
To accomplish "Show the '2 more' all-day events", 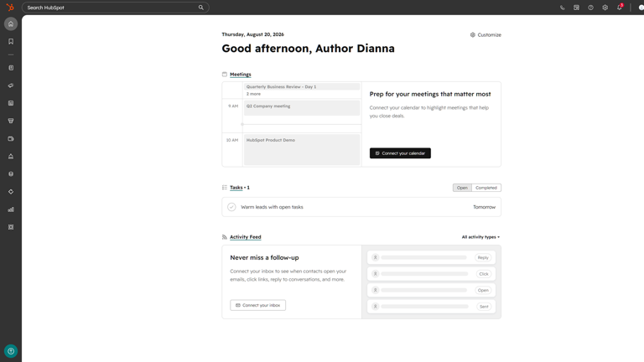I will [253, 94].
